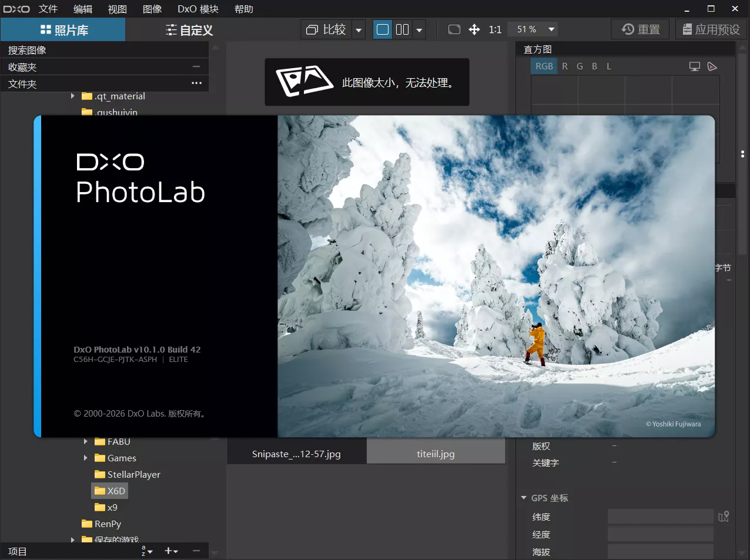
Task: Open the 文件 menu
Action: click(48, 9)
